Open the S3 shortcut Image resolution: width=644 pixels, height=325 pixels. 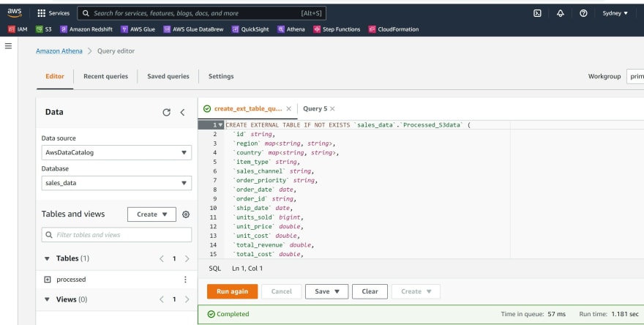(x=43, y=29)
